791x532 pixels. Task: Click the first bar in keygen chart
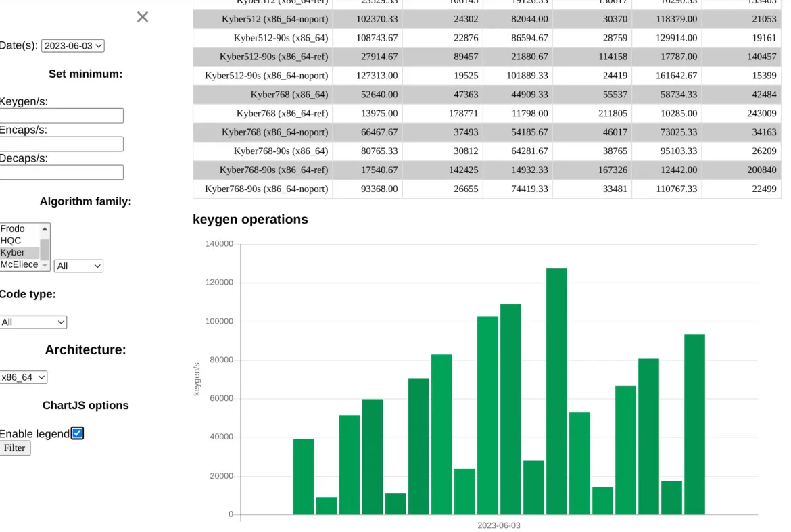click(x=303, y=477)
